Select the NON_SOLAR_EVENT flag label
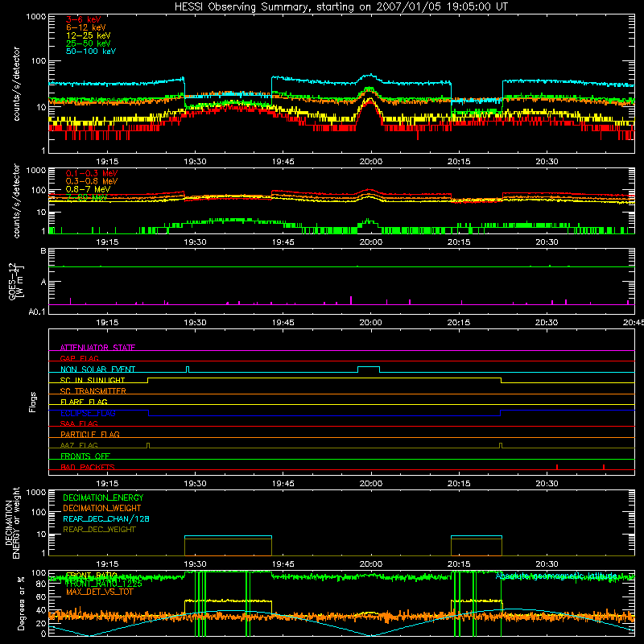Viewport: 644px width, 644px height. point(97,369)
